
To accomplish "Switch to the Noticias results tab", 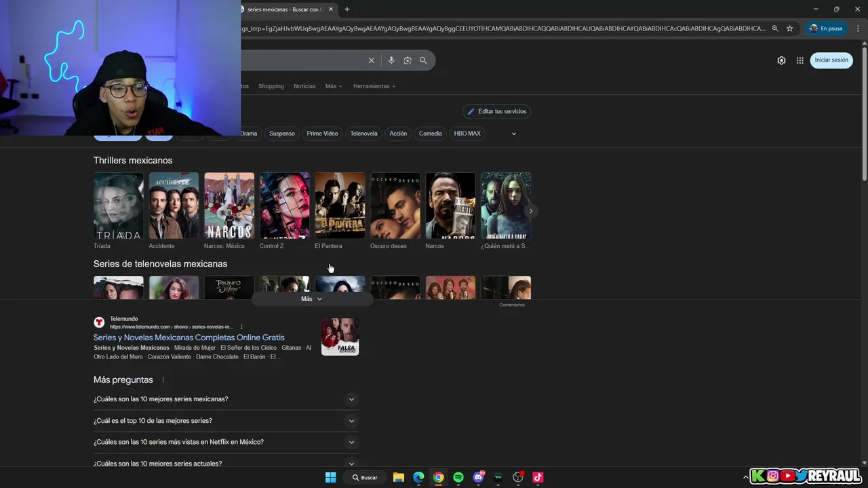I will coord(304,86).
